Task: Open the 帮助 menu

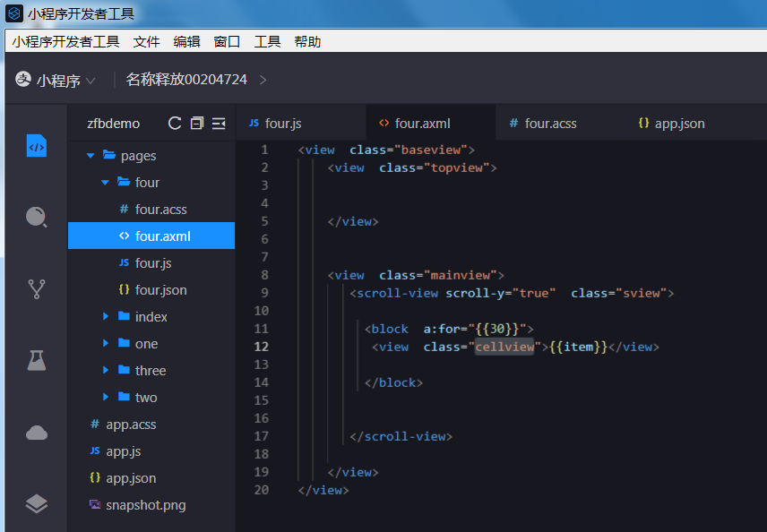Action: click(x=307, y=41)
